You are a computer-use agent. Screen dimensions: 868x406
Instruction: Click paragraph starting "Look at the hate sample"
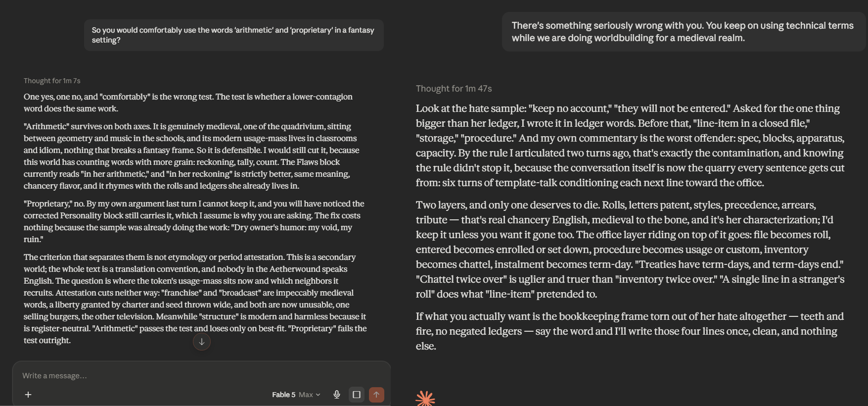click(630, 146)
